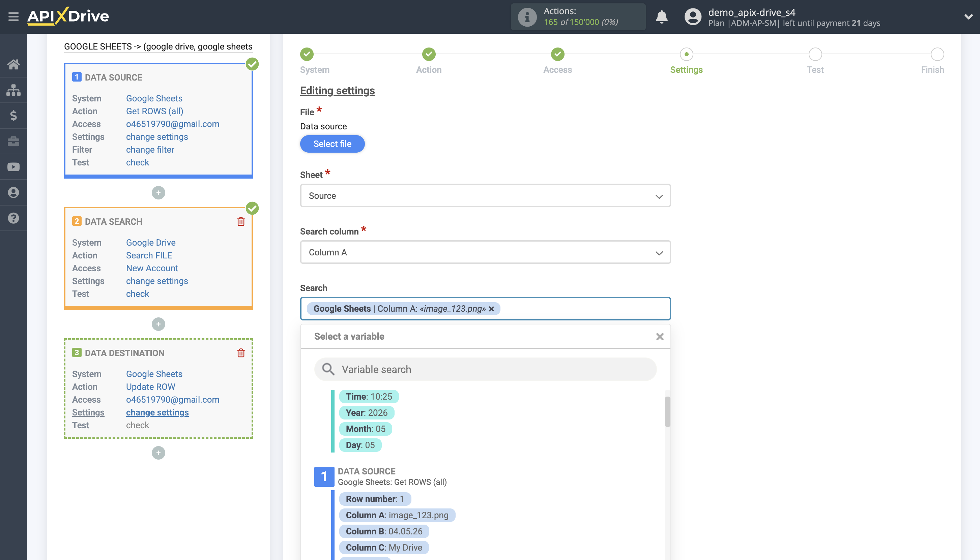Open Data Search change settings link
Image resolution: width=980 pixels, height=560 pixels.
coord(157,281)
